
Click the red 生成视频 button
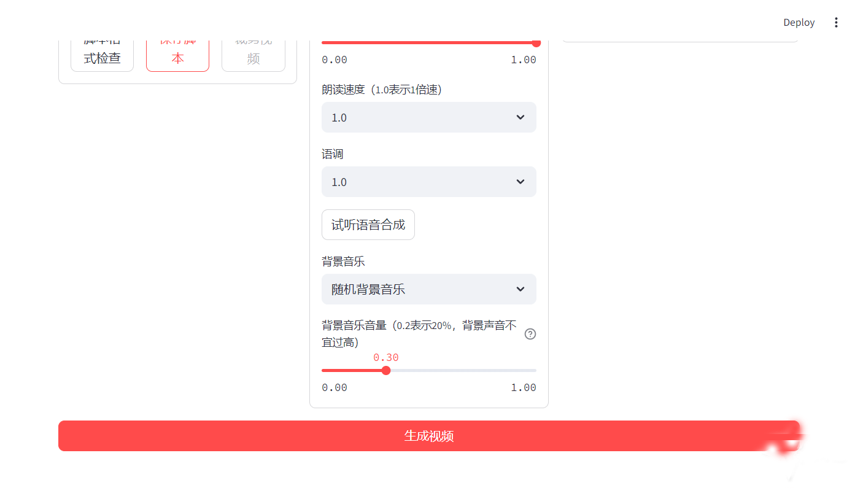pyautogui.click(x=428, y=436)
